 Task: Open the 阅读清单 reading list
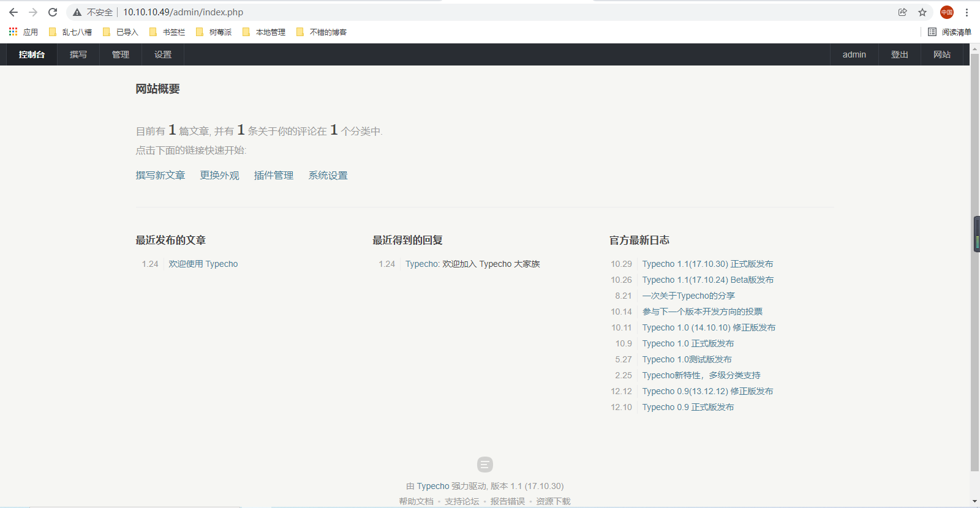click(949, 32)
